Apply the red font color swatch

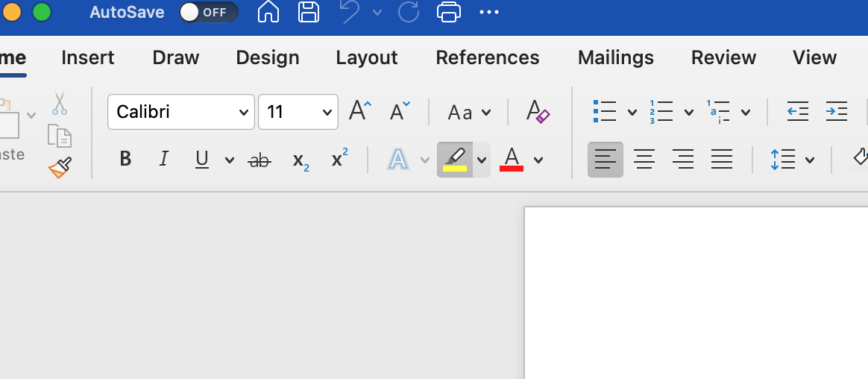(512, 159)
